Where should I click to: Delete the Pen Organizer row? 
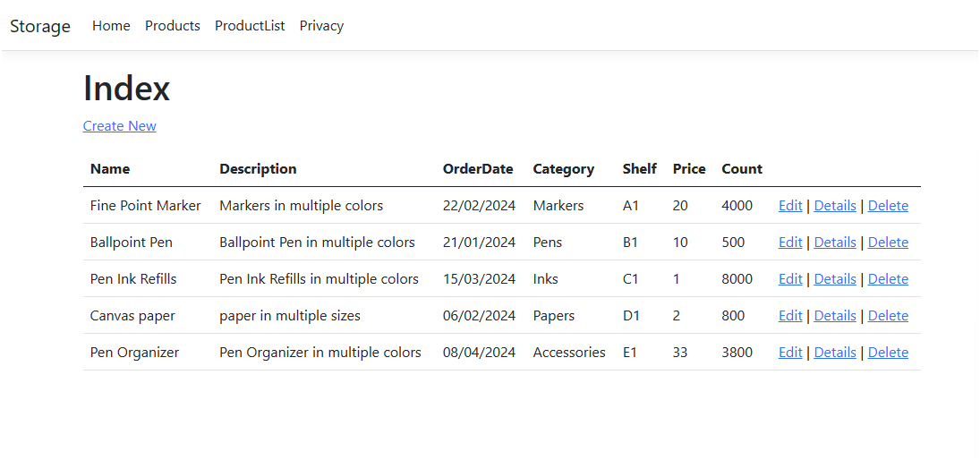tap(888, 353)
